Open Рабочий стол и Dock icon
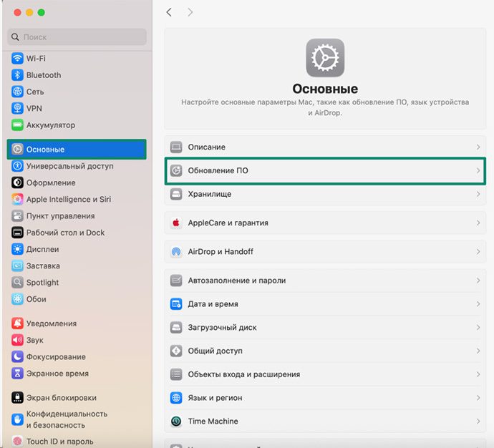The height and width of the screenshot is (448, 494). (x=17, y=233)
